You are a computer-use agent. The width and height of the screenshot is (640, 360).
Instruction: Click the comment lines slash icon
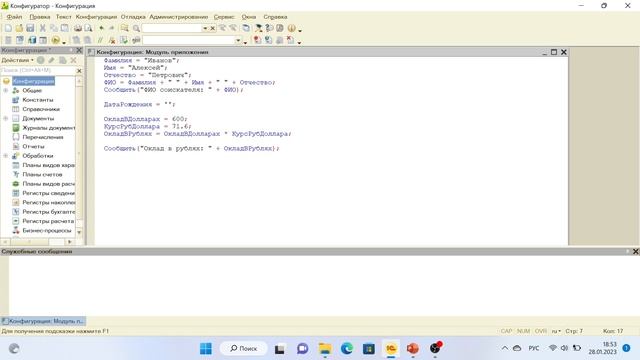100,40
